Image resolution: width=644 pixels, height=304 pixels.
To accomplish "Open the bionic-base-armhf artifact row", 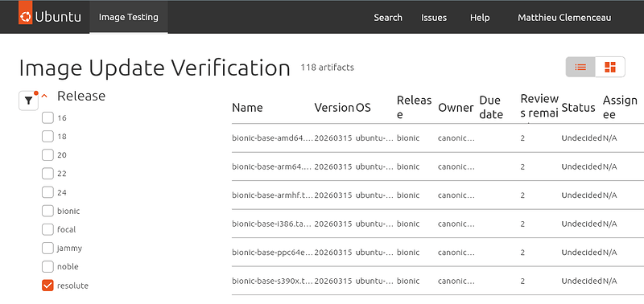I will point(438,195).
